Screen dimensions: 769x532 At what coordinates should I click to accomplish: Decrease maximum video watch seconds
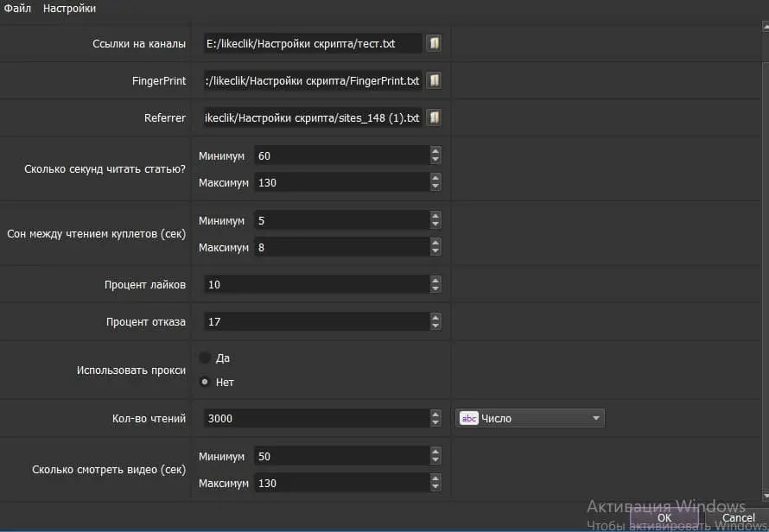(x=435, y=487)
